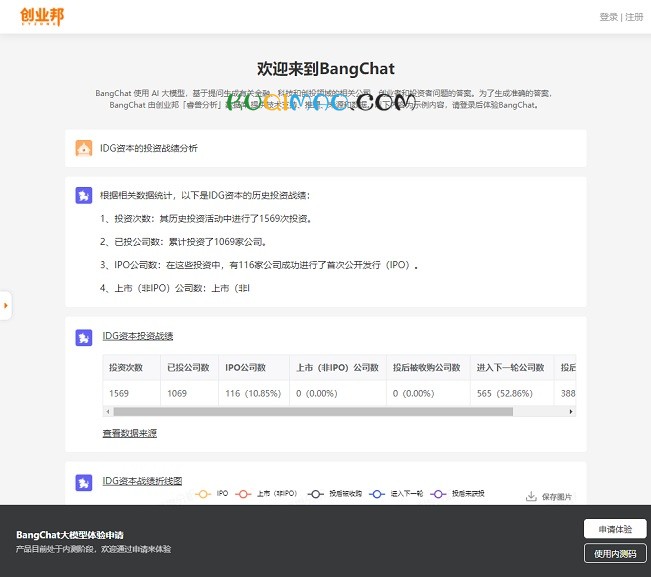Click the orange user avatar icon beside IDG资本的投资战绩分析
The height and width of the screenshot is (577, 651).
[83, 148]
